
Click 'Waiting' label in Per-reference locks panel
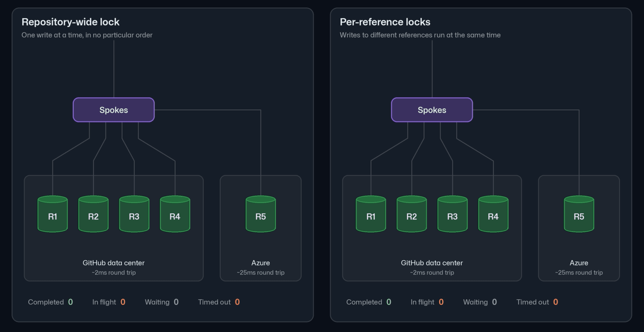pos(475,302)
